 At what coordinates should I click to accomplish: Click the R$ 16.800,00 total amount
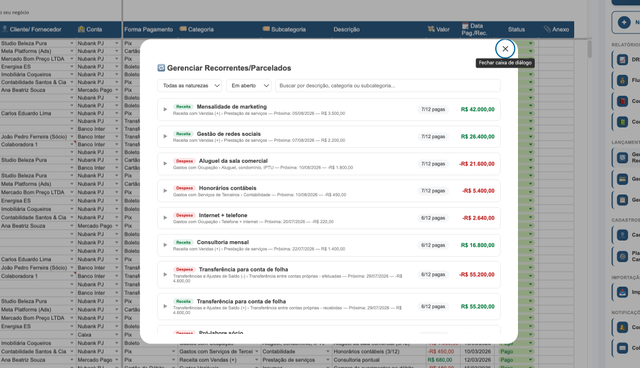click(478, 245)
